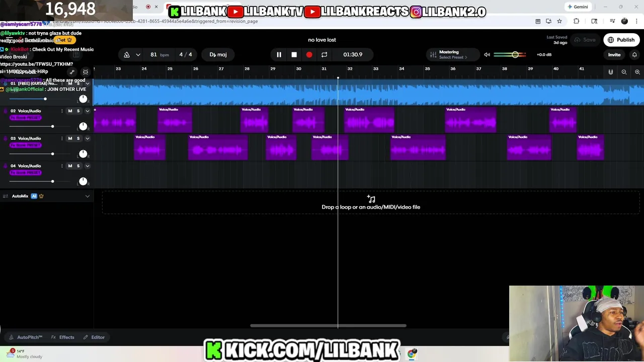
Task: Bookmark this page with the star icon
Action: coord(559,21)
